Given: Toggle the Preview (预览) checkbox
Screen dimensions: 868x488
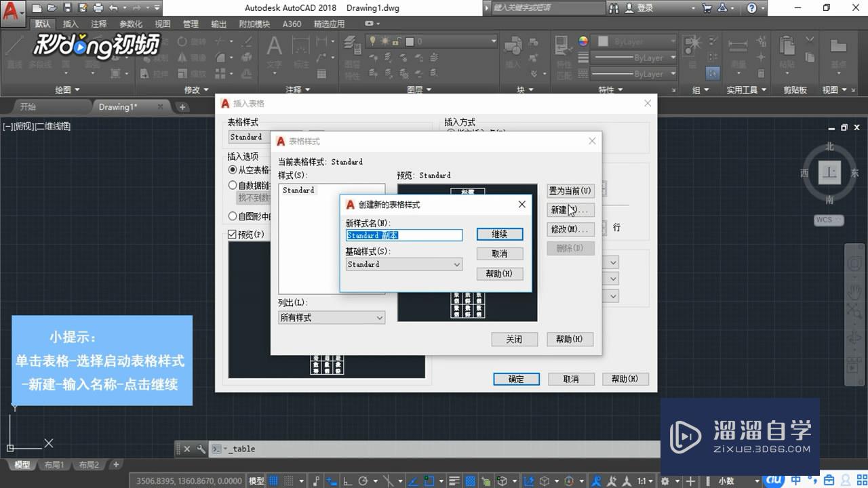Looking at the screenshot, I should [x=233, y=235].
